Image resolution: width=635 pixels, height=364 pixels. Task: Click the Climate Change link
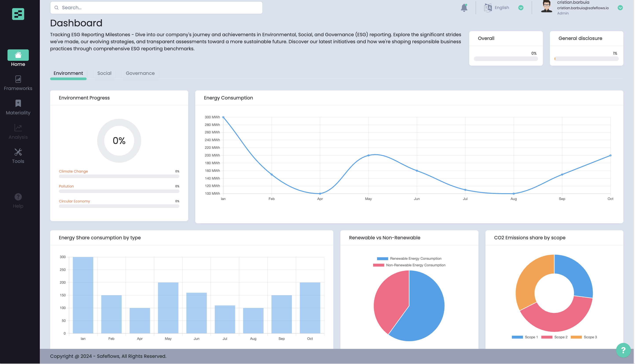pos(73,171)
